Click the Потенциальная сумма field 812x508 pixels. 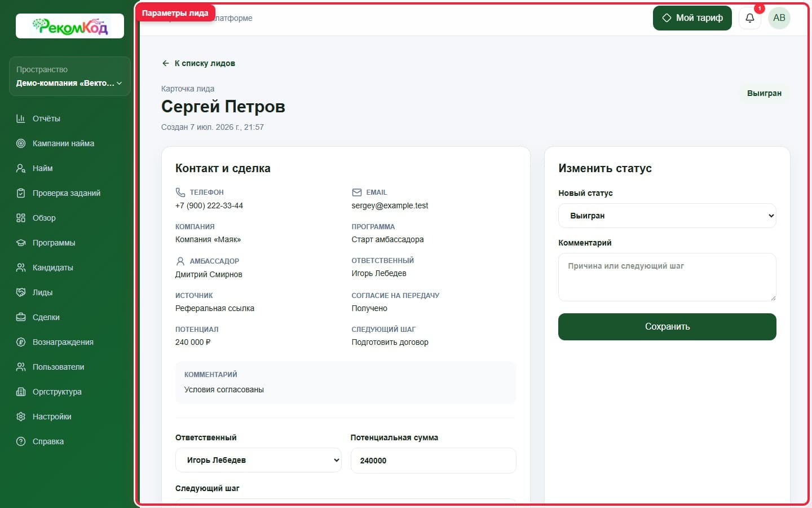tap(433, 461)
